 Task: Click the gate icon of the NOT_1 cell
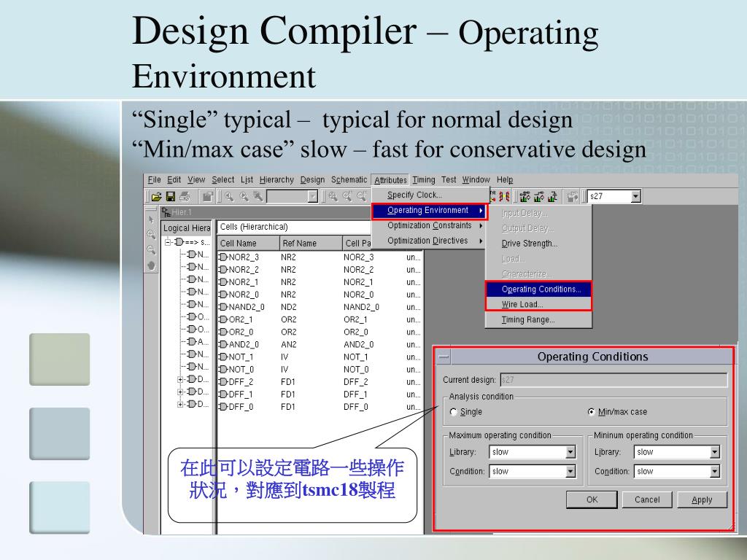223,357
